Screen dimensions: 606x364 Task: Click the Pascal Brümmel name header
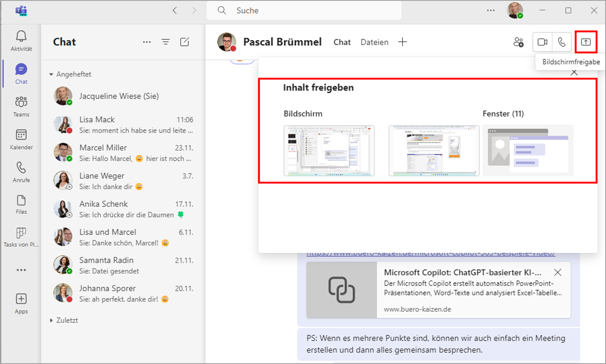[282, 42]
